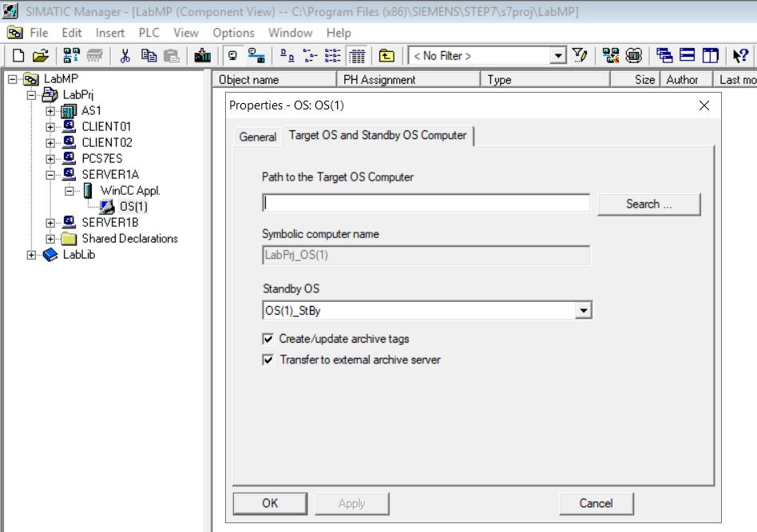The image size is (757, 532).
Task: Expand the CLIENT02 tree node
Action: 50,143
